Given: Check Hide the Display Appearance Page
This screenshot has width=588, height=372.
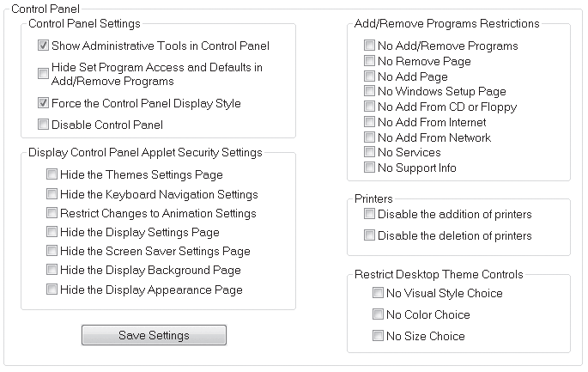Looking at the screenshot, I should click(52, 290).
